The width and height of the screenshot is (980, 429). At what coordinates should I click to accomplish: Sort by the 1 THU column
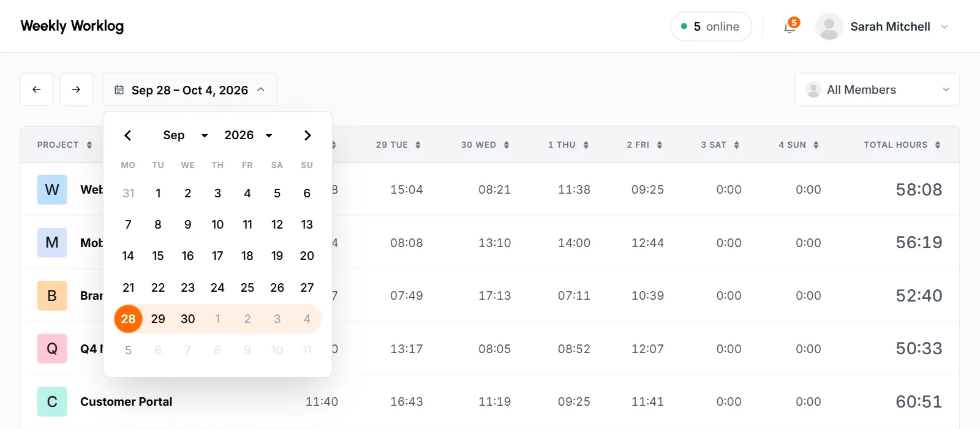[x=568, y=145]
